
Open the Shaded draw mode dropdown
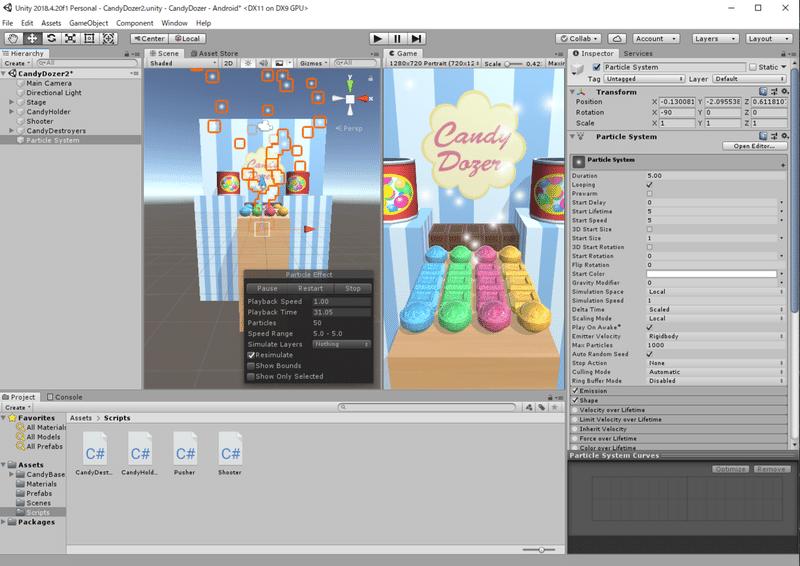183,63
